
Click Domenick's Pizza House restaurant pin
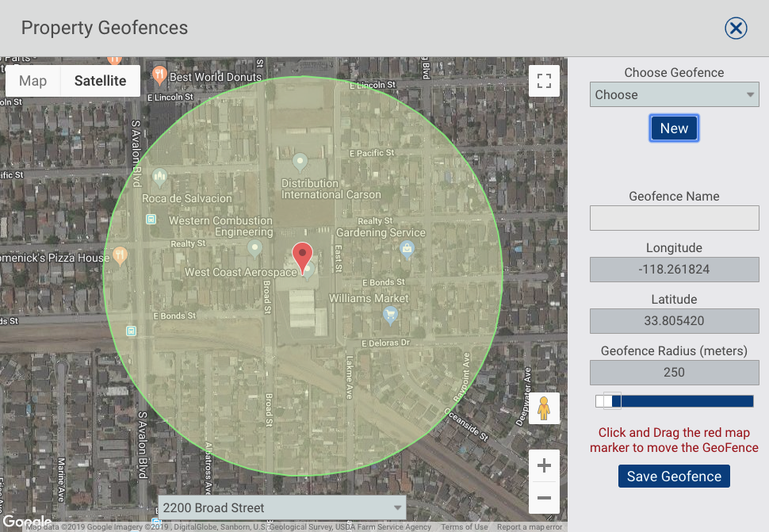pos(121,255)
